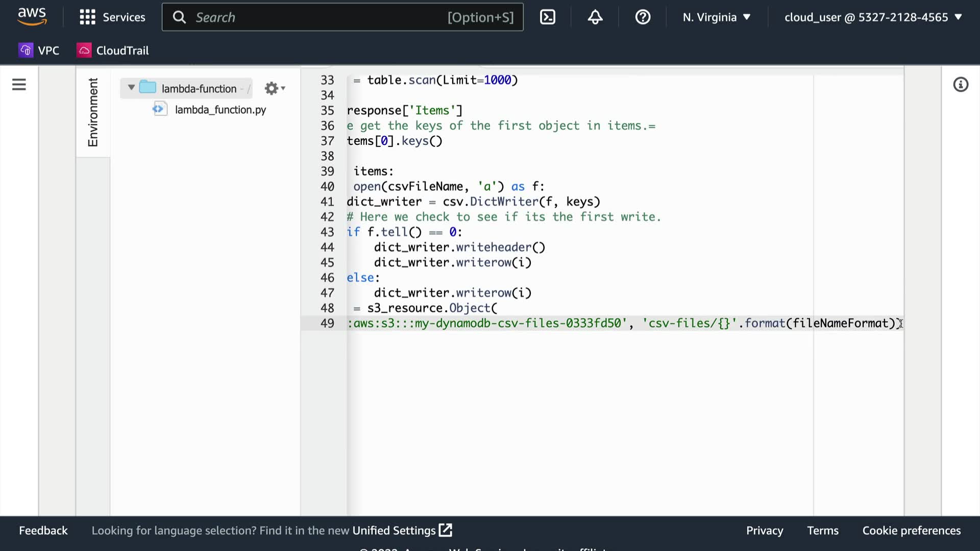Click in the AWS search field

coord(316,17)
